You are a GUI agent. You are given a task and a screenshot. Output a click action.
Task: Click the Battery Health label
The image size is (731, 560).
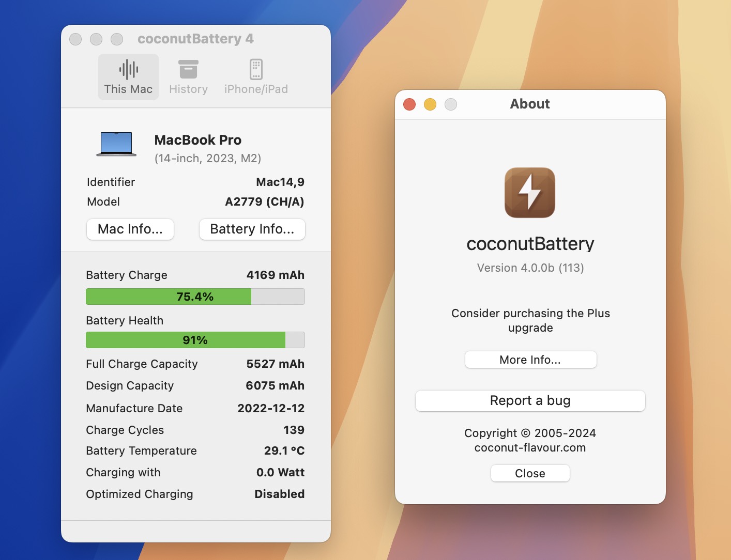125,320
